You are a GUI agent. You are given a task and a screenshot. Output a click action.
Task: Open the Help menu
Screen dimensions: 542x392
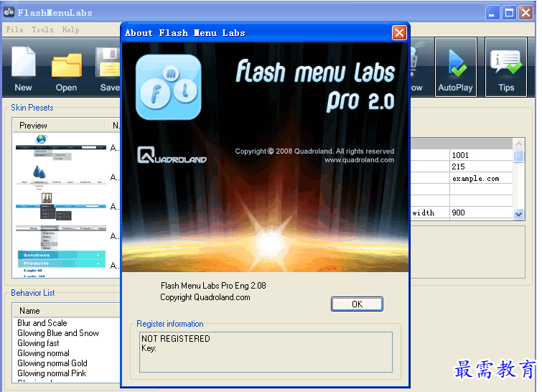(70, 29)
